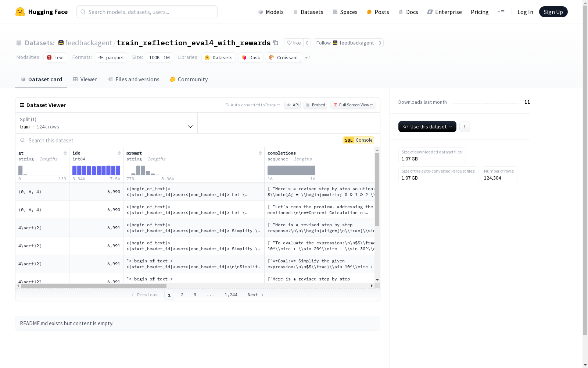The image size is (588, 368).
Task: Click the gt lengths histogram
Action: [42, 170]
